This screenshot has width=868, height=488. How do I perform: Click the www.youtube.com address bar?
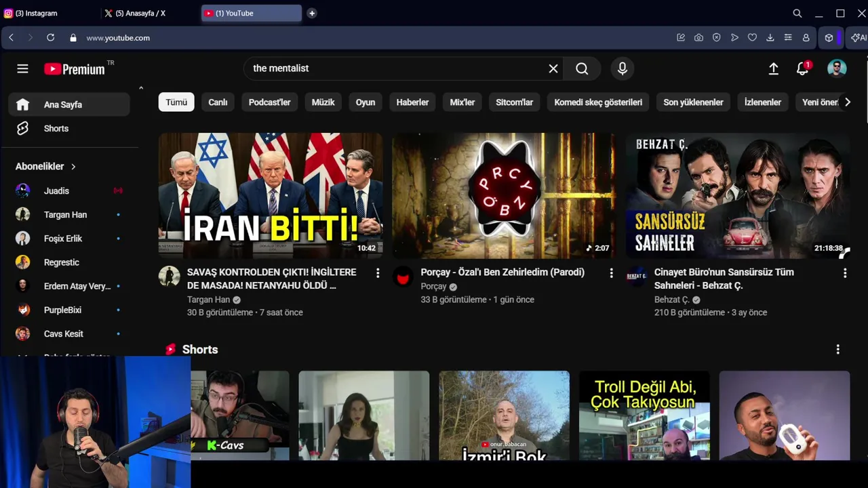pos(118,38)
